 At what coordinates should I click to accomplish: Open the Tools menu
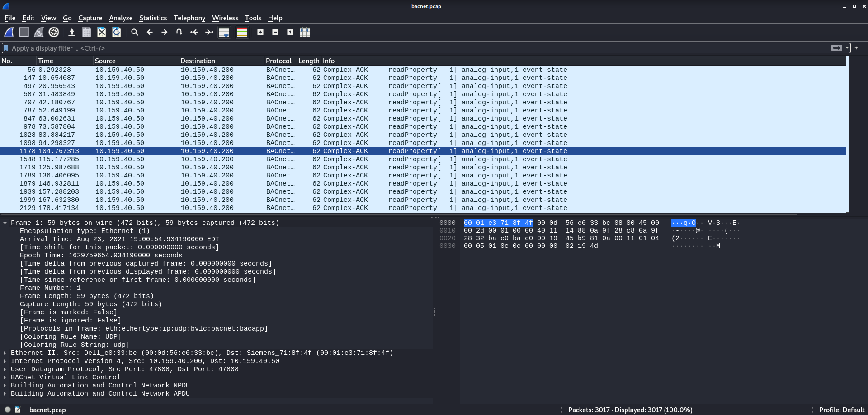(253, 18)
